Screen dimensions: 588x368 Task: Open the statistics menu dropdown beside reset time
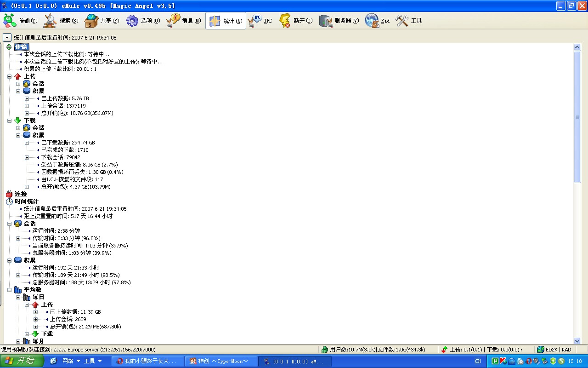click(7, 38)
